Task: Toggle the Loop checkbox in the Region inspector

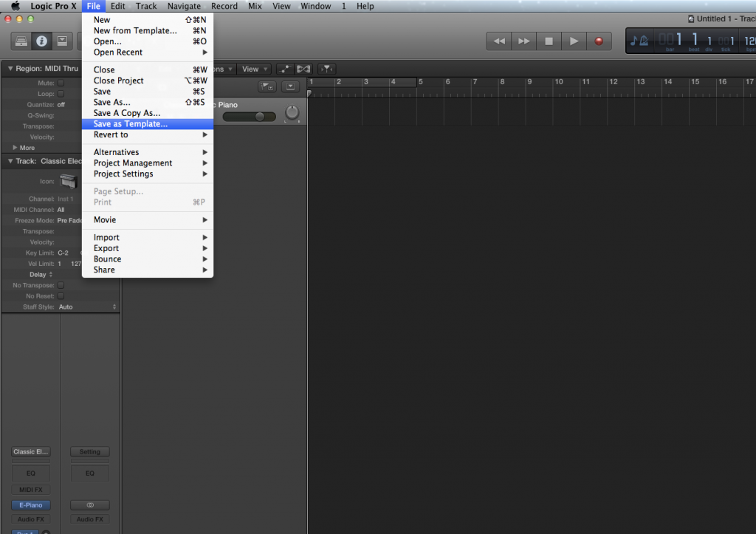Action: click(61, 94)
